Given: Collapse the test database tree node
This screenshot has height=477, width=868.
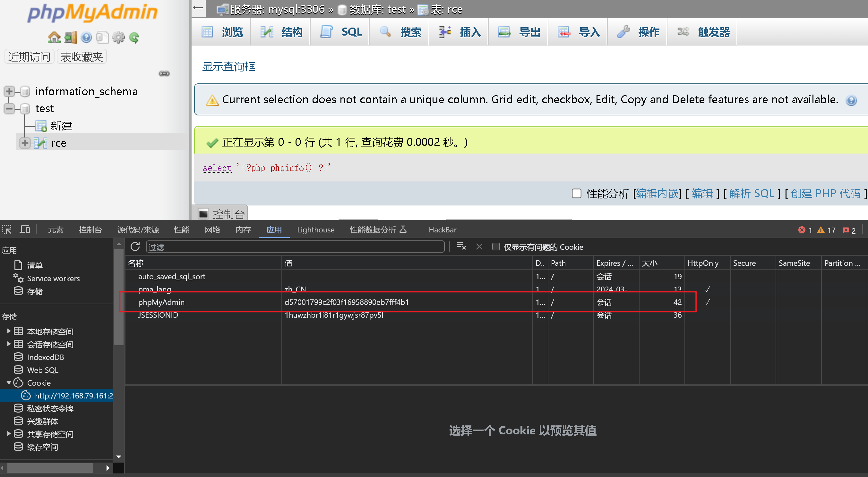Looking at the screenshot, I should pyautogui.click(x=9, y=108).
